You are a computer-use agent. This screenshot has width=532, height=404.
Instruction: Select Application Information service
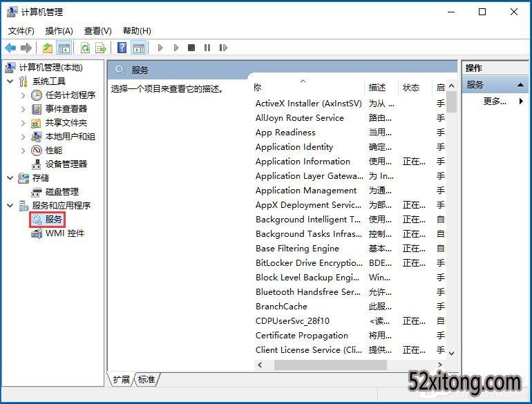point(303,162)
